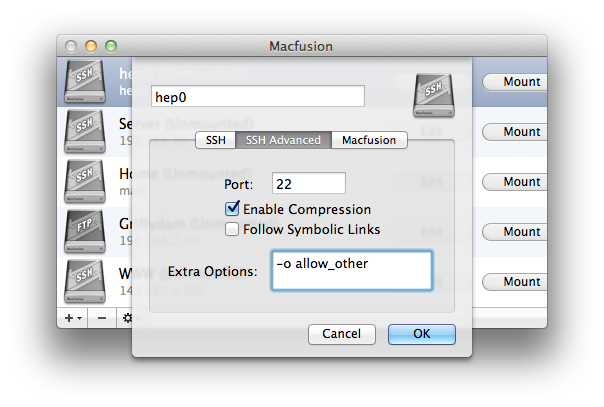Cancel the edit dialog
604x407 pixels.
(342, 334)
